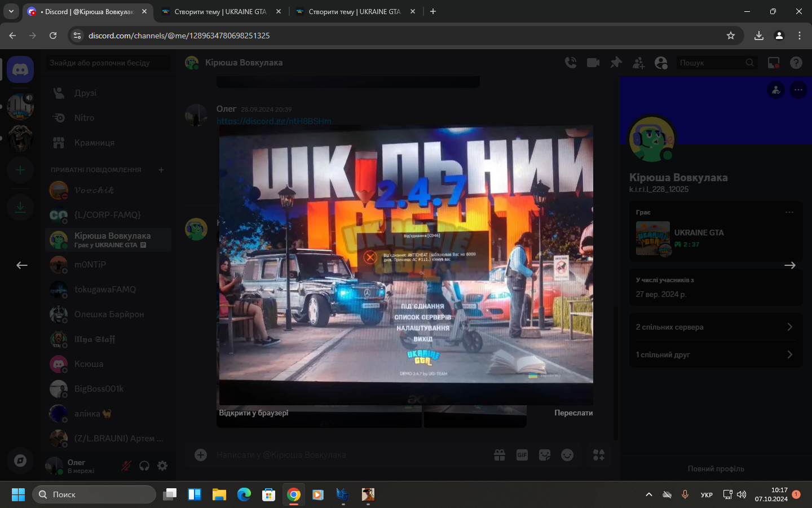This screenshot has width=812, height=508.
Task: Toggle microphone mute in the user panel
Action: click(126, 466)
